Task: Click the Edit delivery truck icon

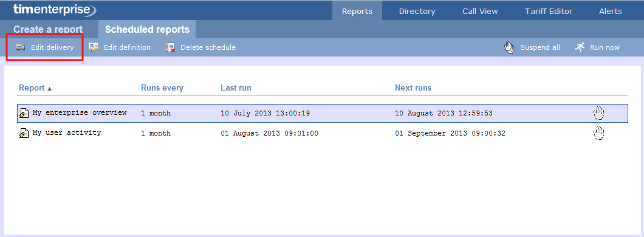Action: point(20,47)
